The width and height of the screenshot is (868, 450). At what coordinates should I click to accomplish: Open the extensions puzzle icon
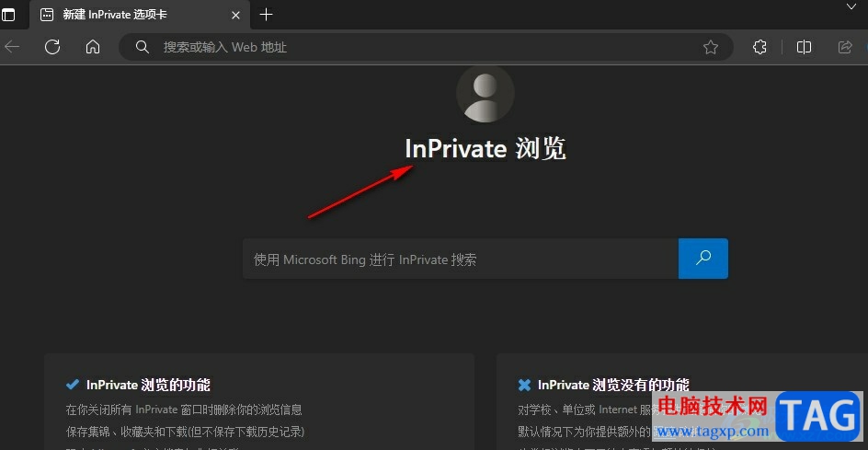click(760, 47)
